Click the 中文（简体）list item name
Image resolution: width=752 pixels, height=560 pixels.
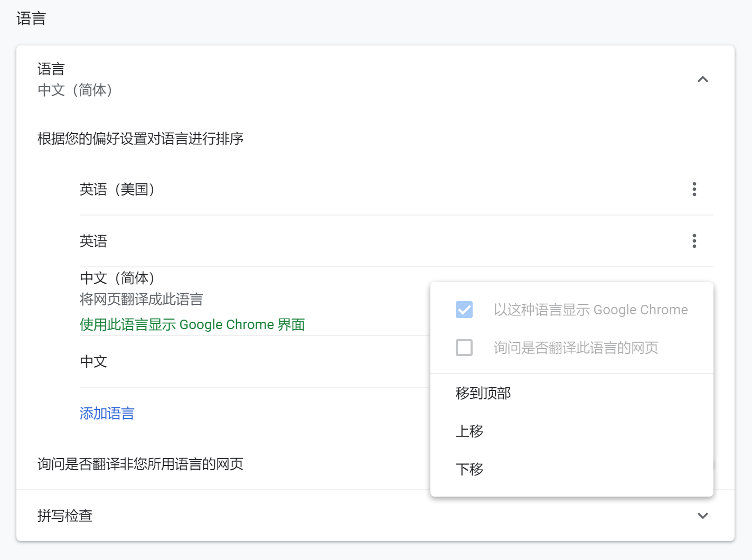coord(117,278)
